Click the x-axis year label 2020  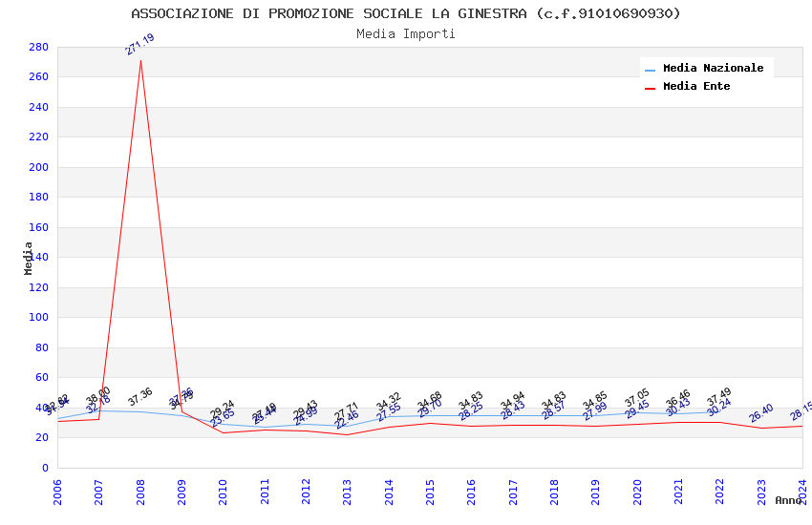637,492
